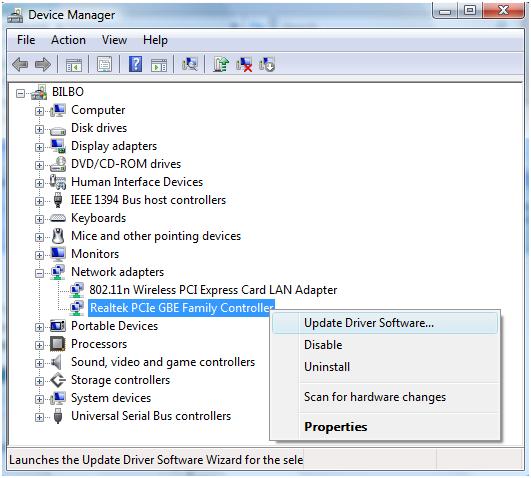Expand the DVD/CD-ROM drives category
Image resolution: width=531 pixels, height=478 pixels.
point(39,165)
